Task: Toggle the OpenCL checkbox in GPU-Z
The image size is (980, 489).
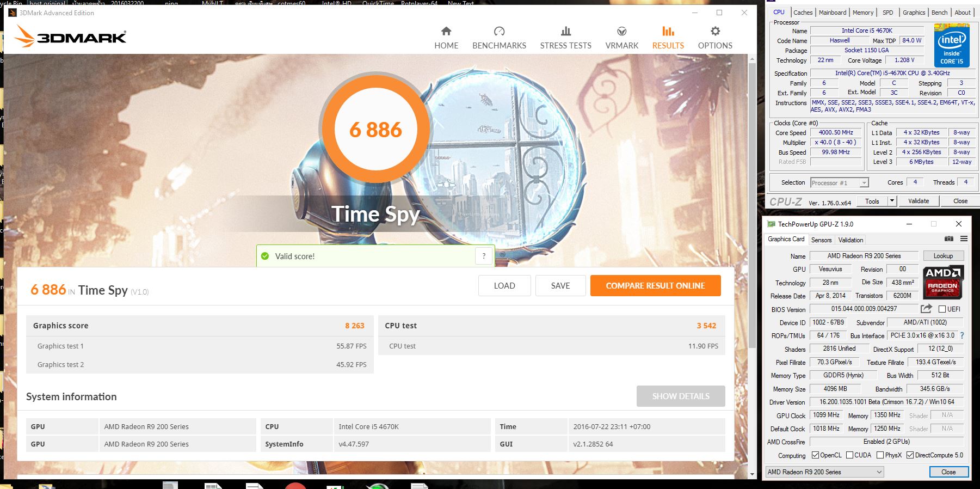Action: [x=815, y=455]
